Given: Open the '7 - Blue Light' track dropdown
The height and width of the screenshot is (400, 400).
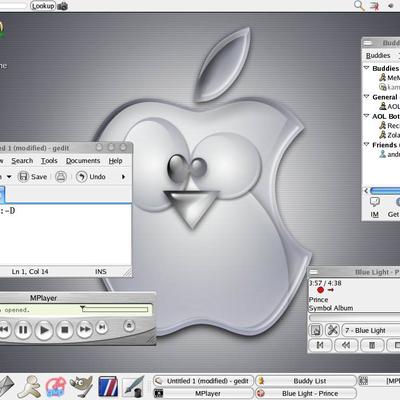Looking at the screenshot, I should click(x=371, y=330).
